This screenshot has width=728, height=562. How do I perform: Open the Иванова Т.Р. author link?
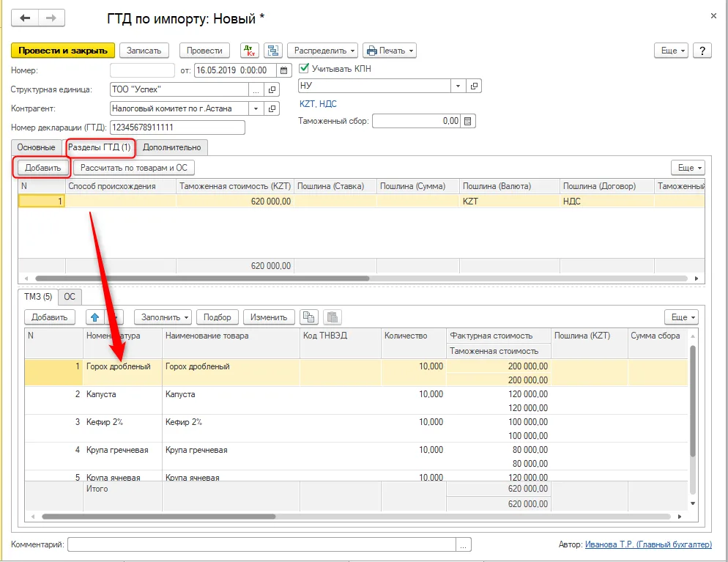click(x=648, y=544)
